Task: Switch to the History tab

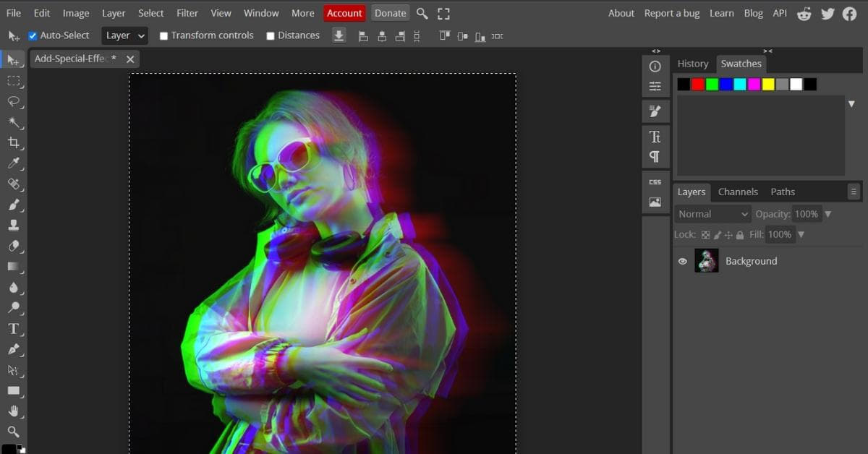Action: (x=693, y=64)
